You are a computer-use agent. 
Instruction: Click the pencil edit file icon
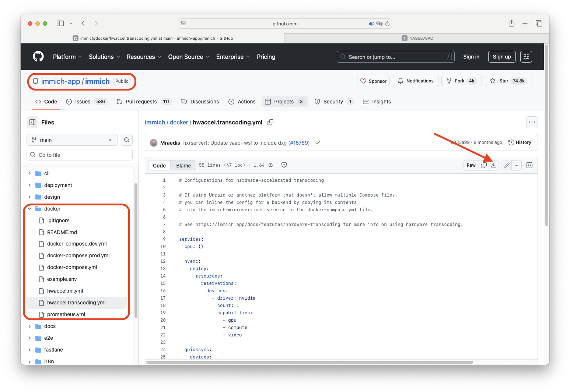(x=507, y=165)
